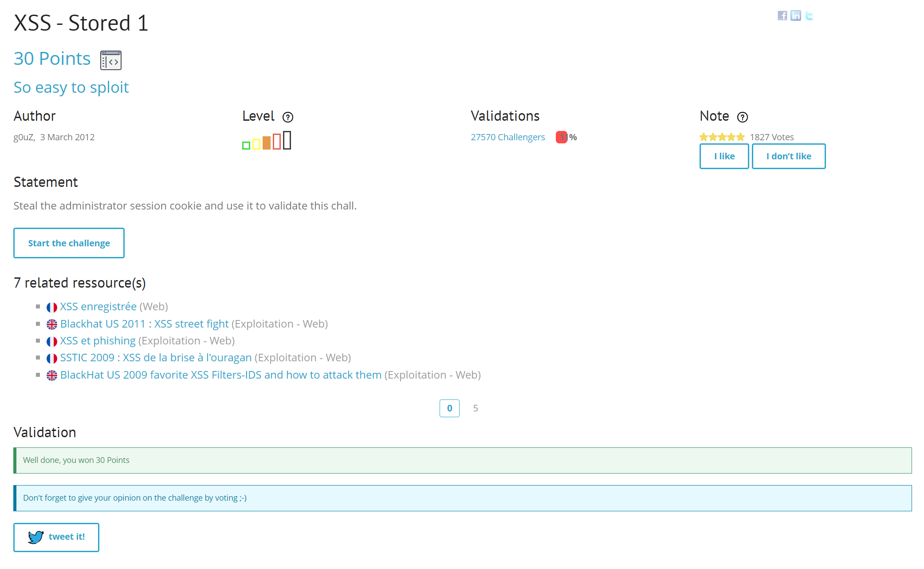Start the challenge
924x569 pixels.
69,243
